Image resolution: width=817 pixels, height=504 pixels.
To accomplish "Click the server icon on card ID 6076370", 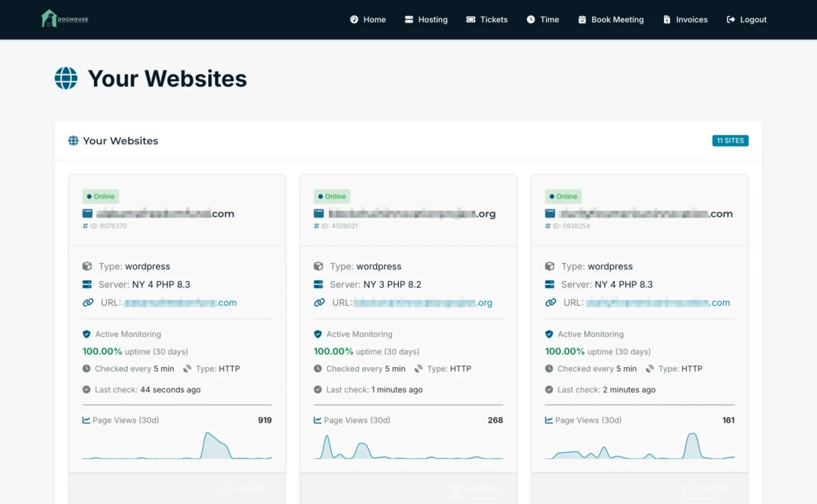I will 87,284.
